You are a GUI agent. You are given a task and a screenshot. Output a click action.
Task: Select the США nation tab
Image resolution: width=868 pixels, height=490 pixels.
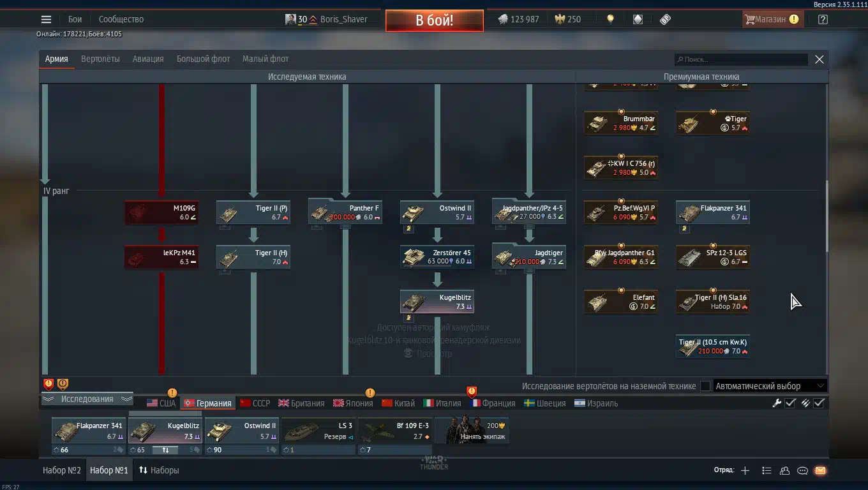click(x=161, y=403)
